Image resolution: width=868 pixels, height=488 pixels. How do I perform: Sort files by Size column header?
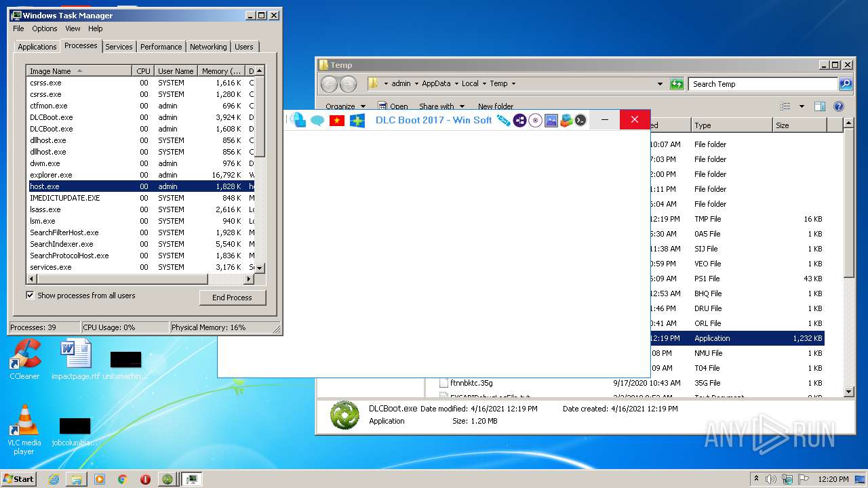800,125
